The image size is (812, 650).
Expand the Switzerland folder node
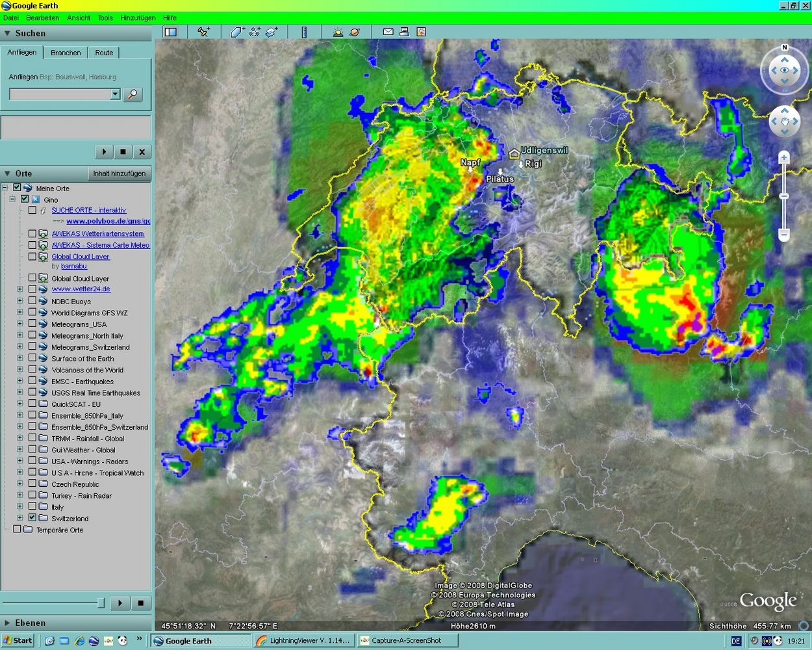(x=20, y=518)
